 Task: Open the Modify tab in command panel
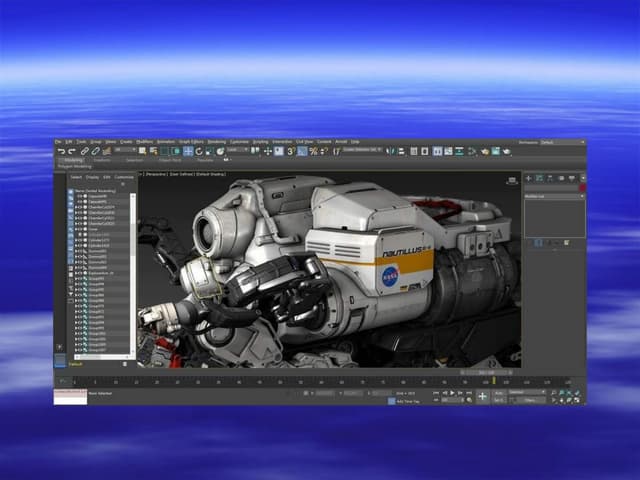tap(538, 178)
